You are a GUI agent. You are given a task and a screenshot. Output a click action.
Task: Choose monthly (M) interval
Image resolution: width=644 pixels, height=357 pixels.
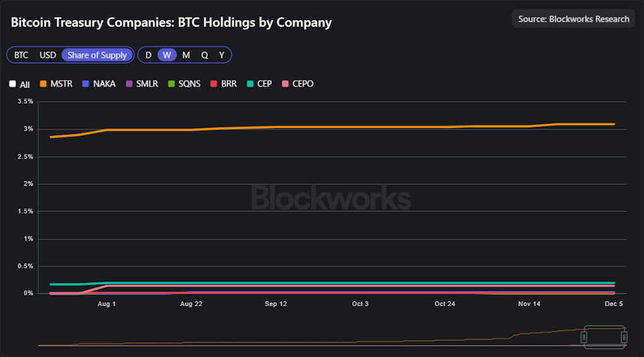(186, 55)
